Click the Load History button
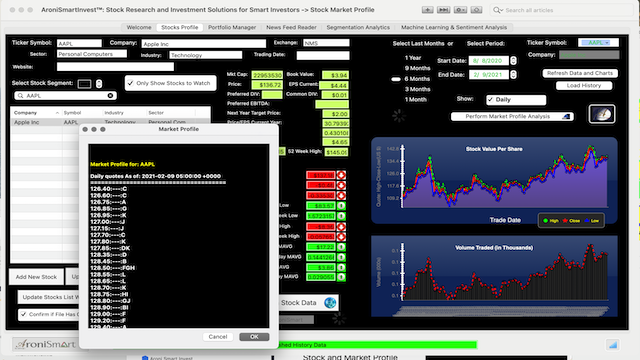640x360 pixels. pyautogui.click(x=584, y=86)
